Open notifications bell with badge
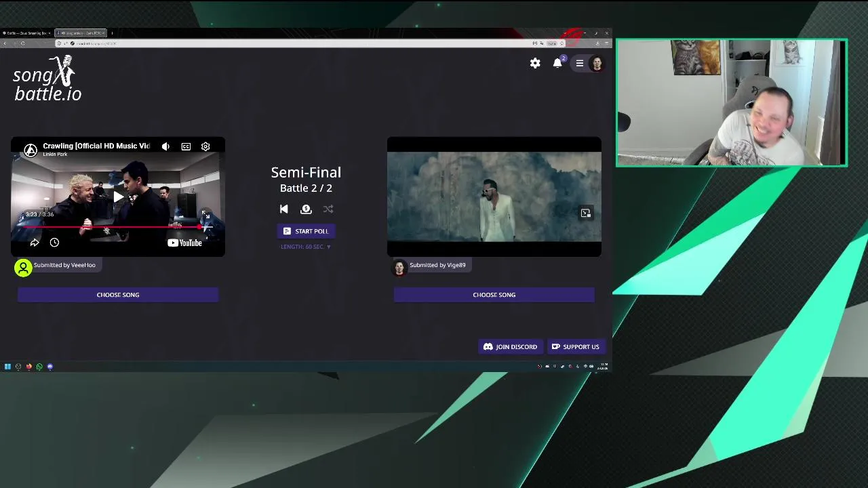The height and width of the screenshot is (488, 868). click(557, 62)
